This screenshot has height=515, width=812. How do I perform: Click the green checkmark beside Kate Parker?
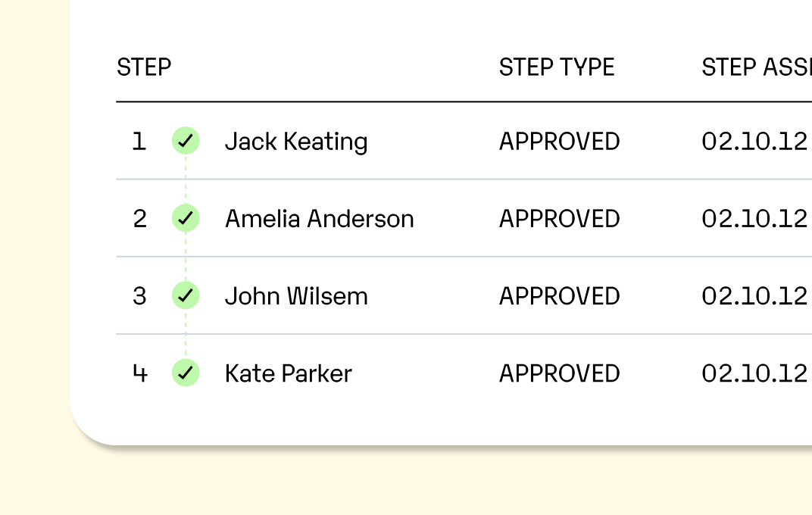click(186, 373)
